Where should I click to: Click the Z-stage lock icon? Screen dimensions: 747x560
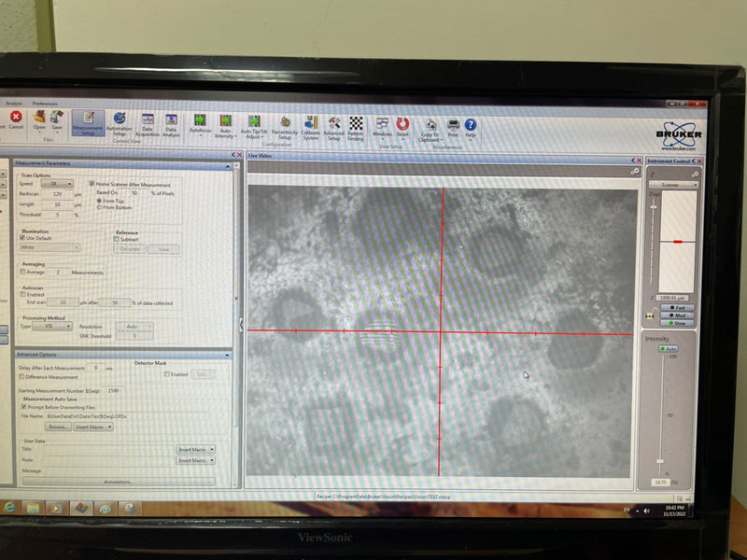click(649, 315)
